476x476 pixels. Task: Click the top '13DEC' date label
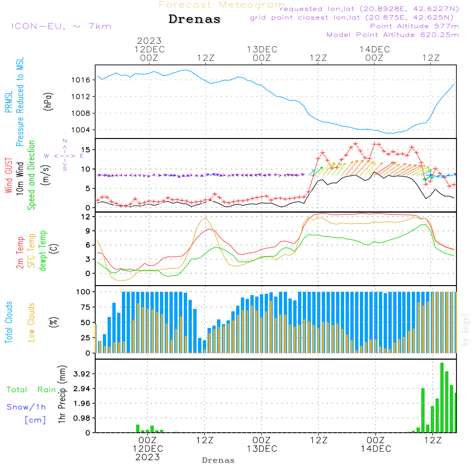(262, 50)
